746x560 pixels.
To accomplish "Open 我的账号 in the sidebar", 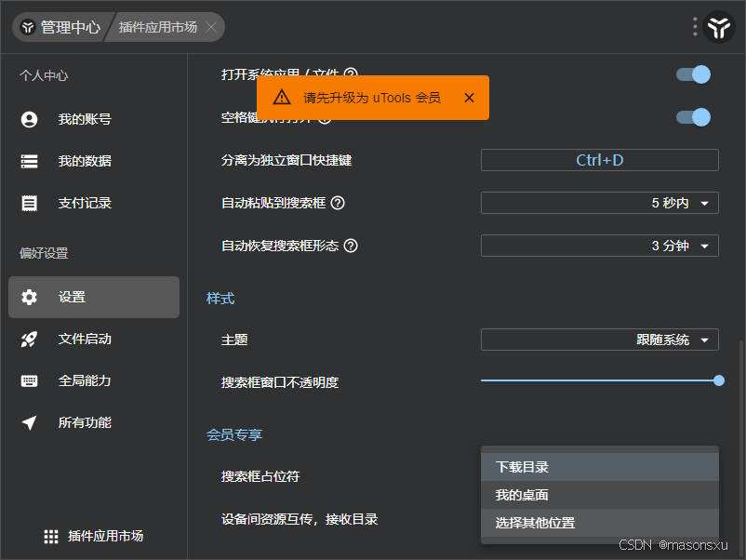I will click(x=94, y=119).
